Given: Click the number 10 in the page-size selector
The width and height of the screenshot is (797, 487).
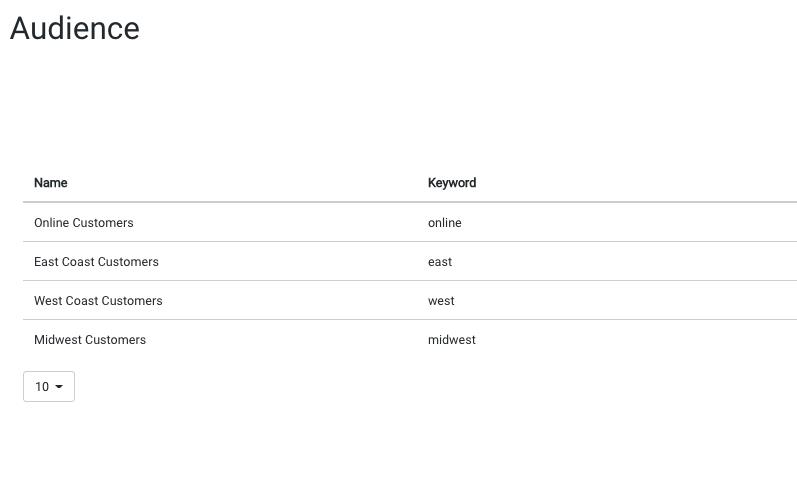Looking at the screenshot, I should tap(41, 387).
